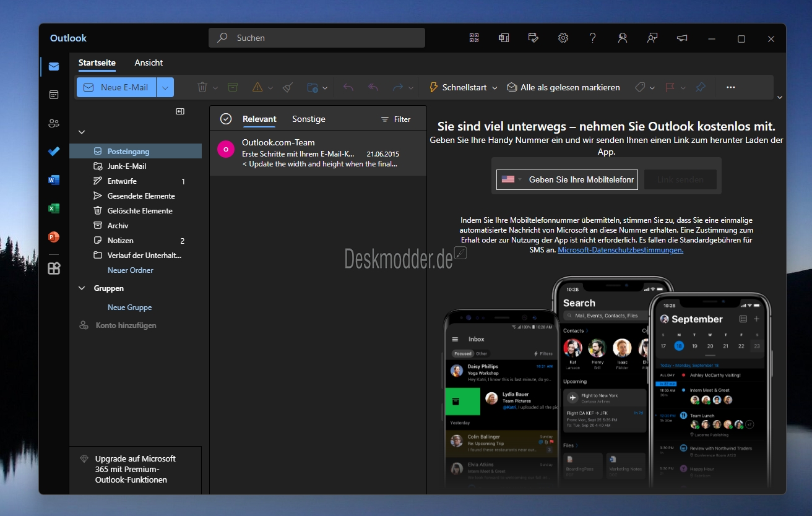
Task: Click the reply arrow icon
Action: point(348,87)
